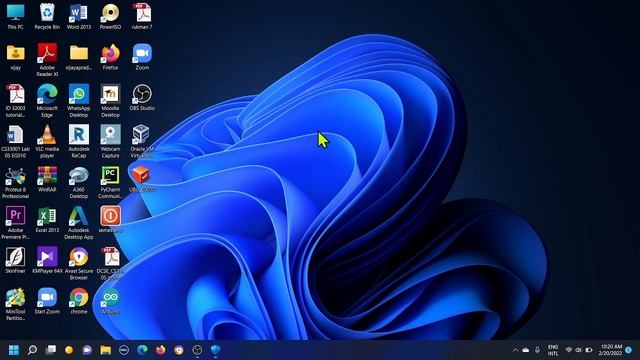Open Wi-Fi quick settings

click(569, 350)
